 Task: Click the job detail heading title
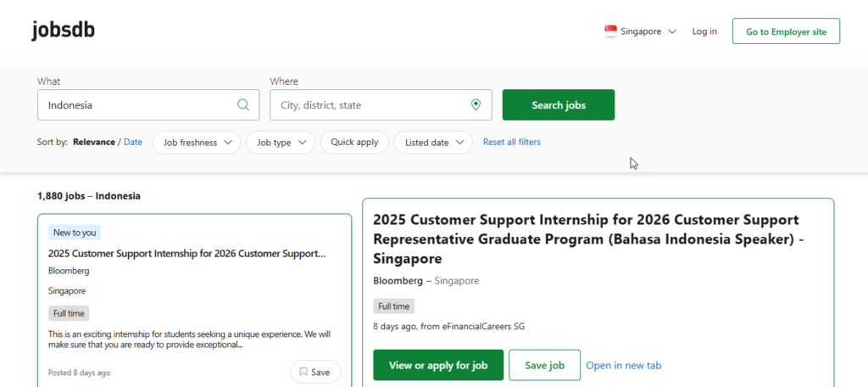point(587,239)
